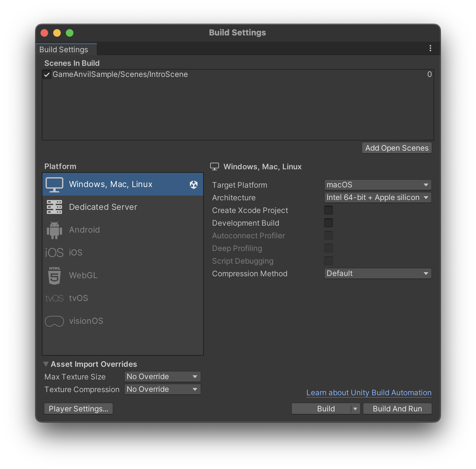
Task: Enable Create Xcode Project checkbox
Action: (x=329, y=210)
